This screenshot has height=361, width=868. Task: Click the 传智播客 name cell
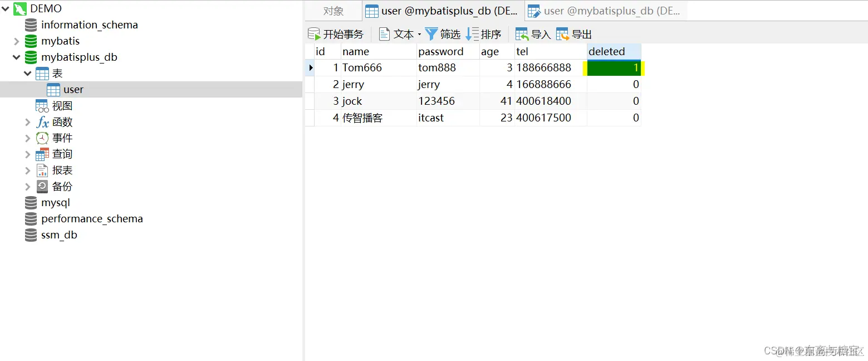point(379,118)
